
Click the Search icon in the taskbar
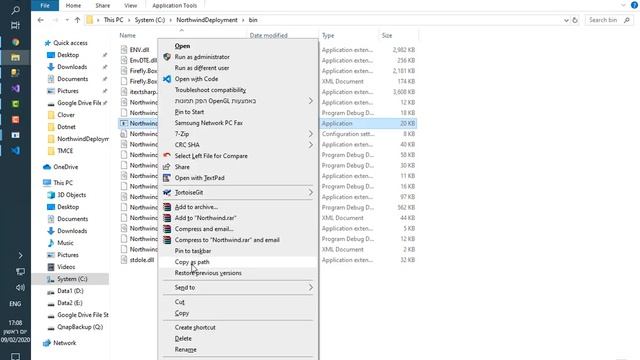click(x=16, y=10)
